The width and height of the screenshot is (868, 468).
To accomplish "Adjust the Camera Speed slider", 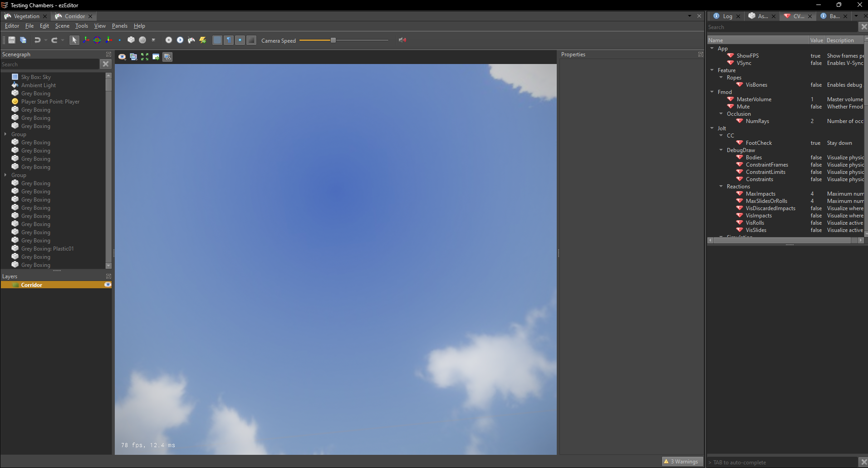I will pos(333,40).
